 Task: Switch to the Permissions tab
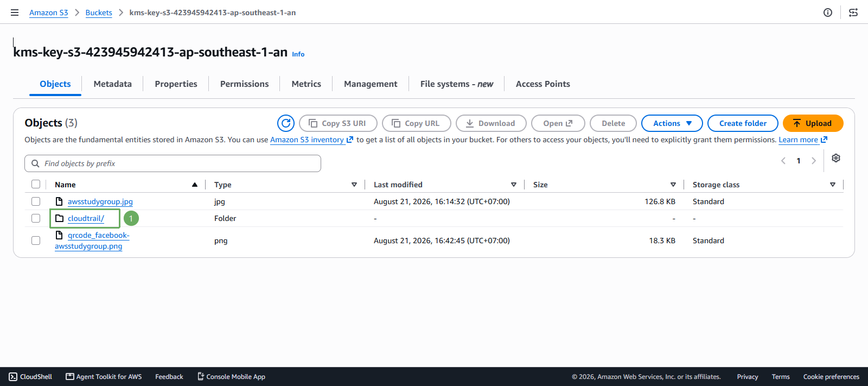pyautogui.click(x=245, y=84)
